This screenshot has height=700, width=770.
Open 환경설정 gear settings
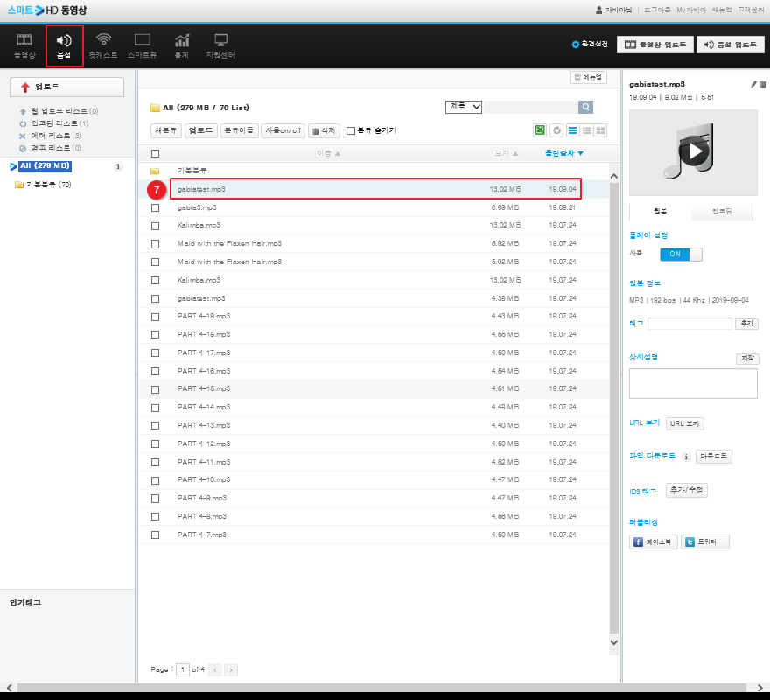tap(590, 45)
